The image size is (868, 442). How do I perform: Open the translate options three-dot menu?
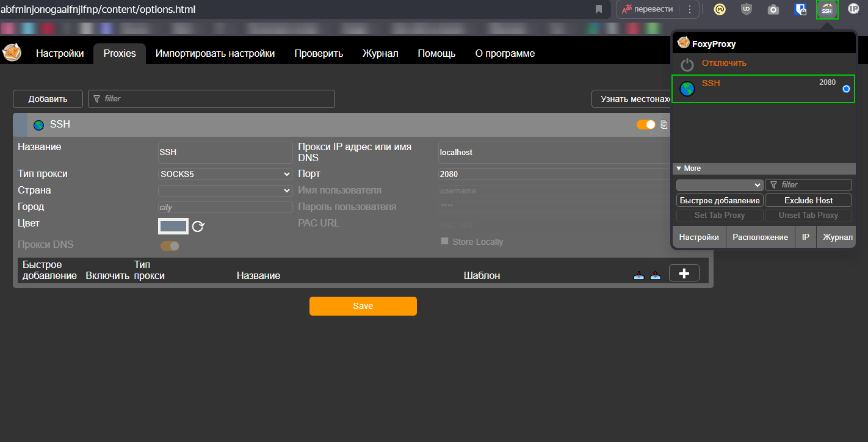[690, 9]
